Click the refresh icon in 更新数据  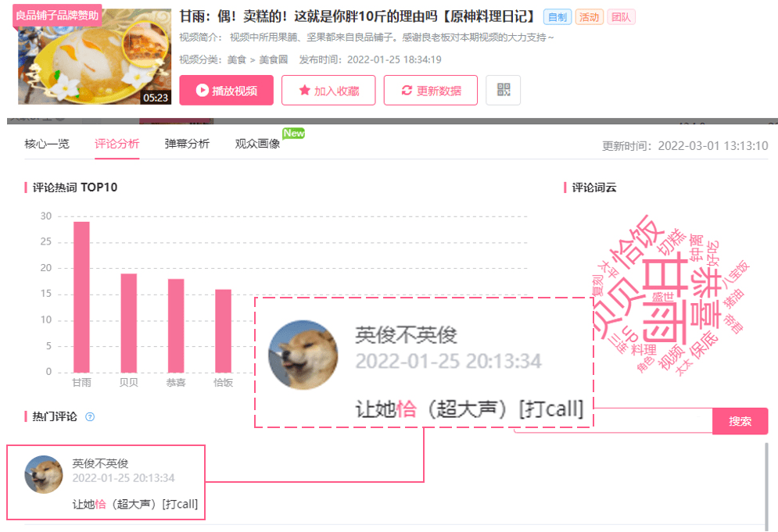[x=407, y=91]
